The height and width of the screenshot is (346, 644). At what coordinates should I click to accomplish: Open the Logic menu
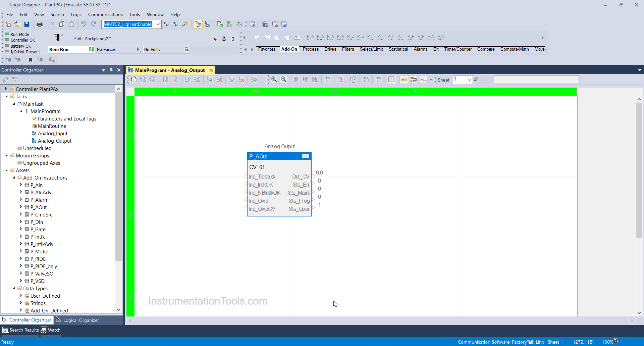76,14
